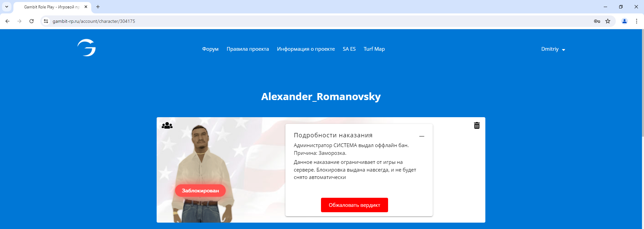Bookmark this page with star icon
644x229 pixels.
click(608, 21)
